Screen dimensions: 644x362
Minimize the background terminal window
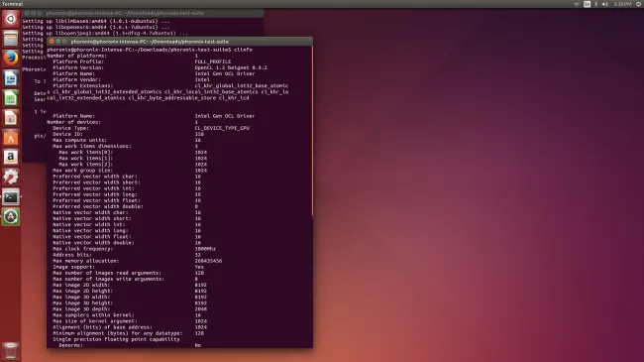tap(34, 13)
